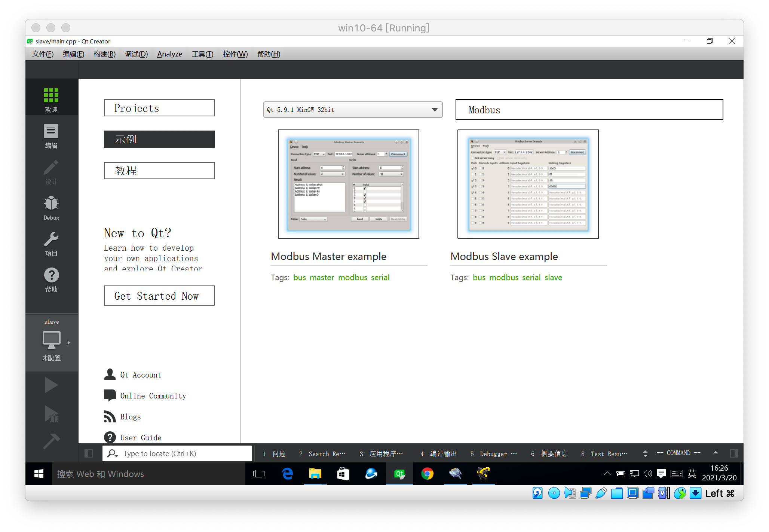Expand the output pane with the up arrow

coord(716,453)
